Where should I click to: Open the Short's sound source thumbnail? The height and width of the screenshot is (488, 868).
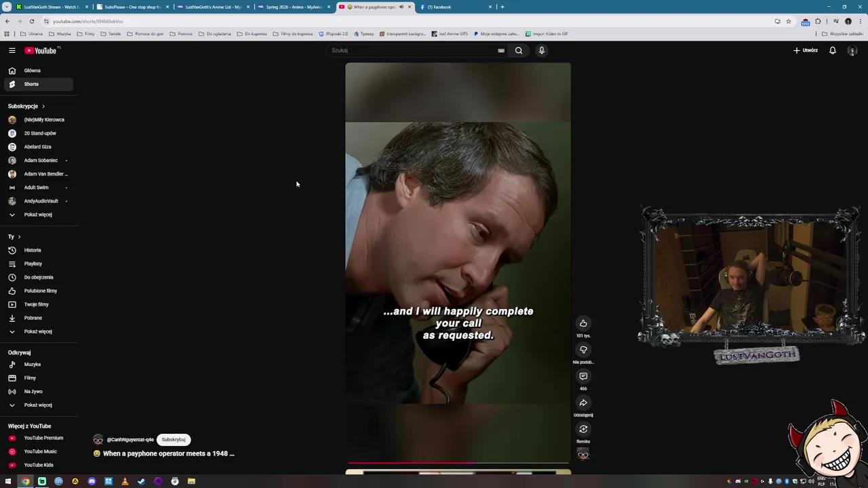(583, 455)
